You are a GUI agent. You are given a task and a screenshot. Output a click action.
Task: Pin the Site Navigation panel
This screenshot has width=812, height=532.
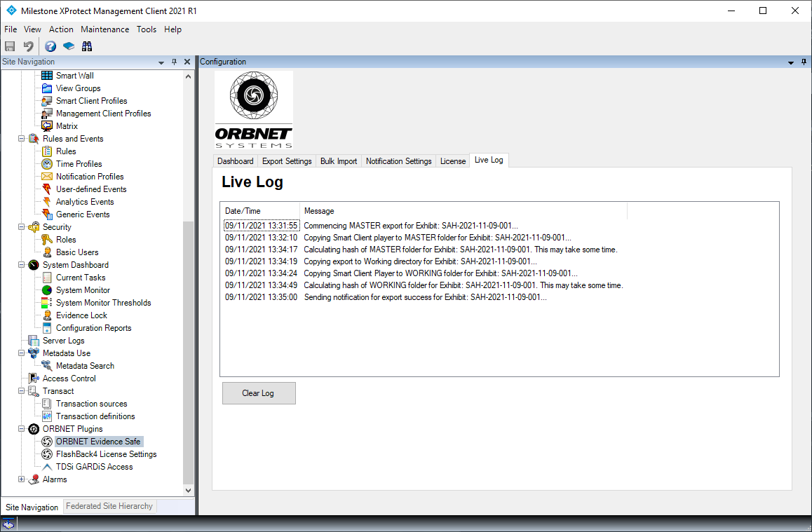(x=175, y=62)
